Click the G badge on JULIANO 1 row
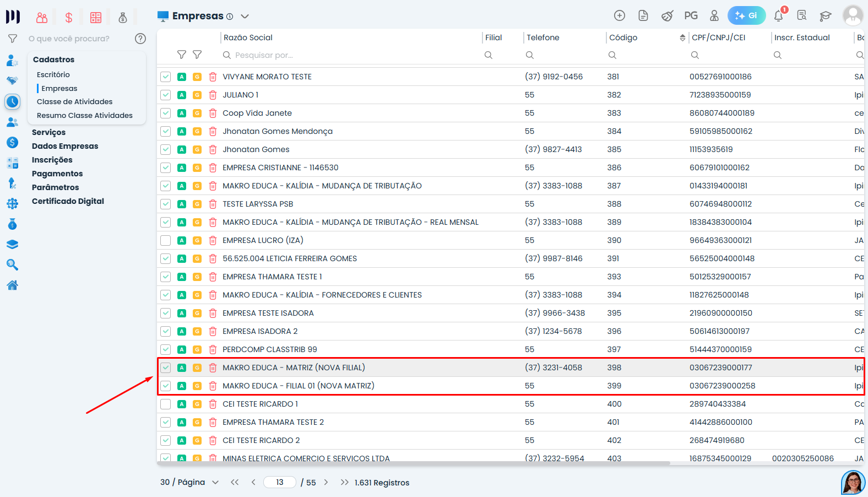Image resolution: width=868 pixels, height=497 pixels. coord(197,95)
